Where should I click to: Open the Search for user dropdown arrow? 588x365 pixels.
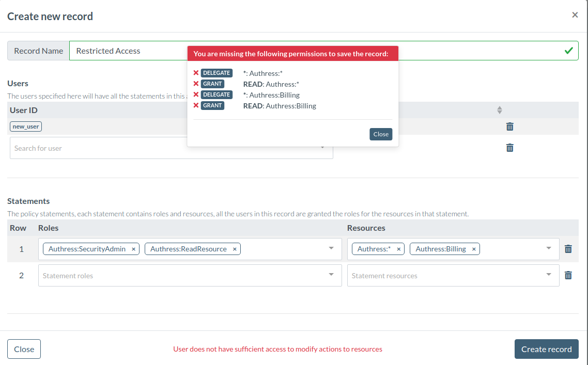323,148
